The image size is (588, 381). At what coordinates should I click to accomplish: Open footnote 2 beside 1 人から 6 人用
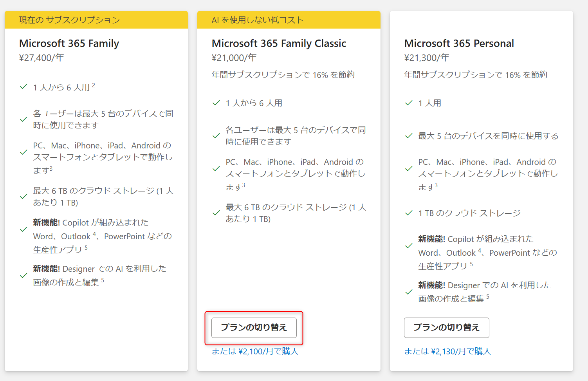[94, 85]
